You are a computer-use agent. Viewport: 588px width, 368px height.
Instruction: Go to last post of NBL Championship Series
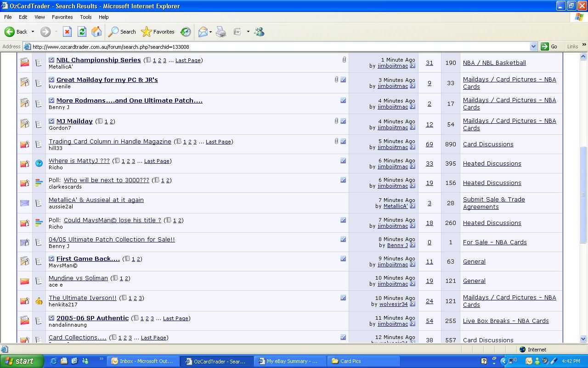click(x=413, y=66)
